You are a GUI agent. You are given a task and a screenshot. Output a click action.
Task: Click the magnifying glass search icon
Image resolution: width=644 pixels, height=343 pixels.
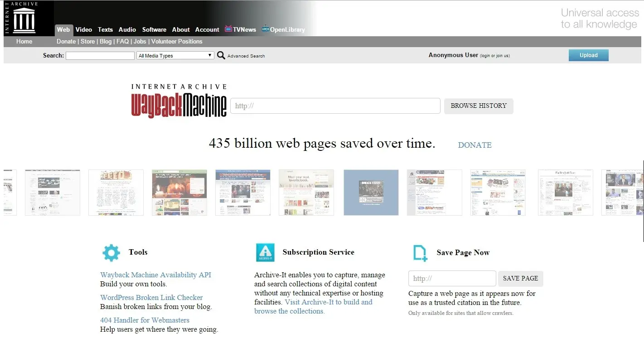tap(221, 55)
